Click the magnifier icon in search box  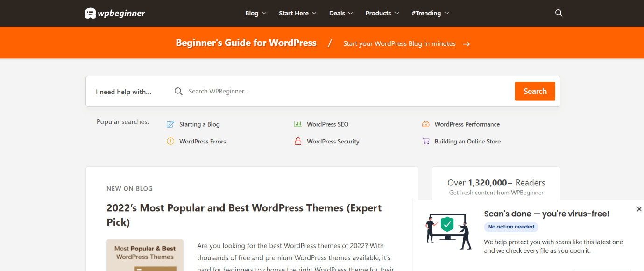[x=178, y=91]
